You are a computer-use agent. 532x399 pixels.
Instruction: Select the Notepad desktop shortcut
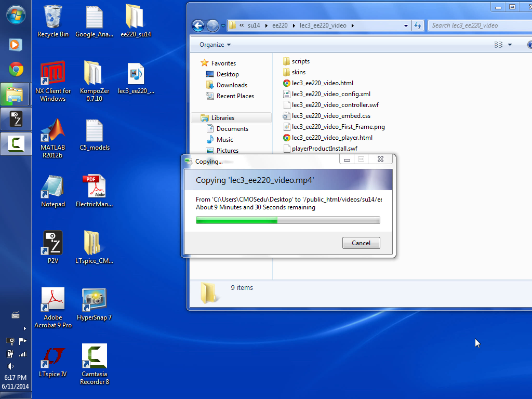[x=53, y=191]
